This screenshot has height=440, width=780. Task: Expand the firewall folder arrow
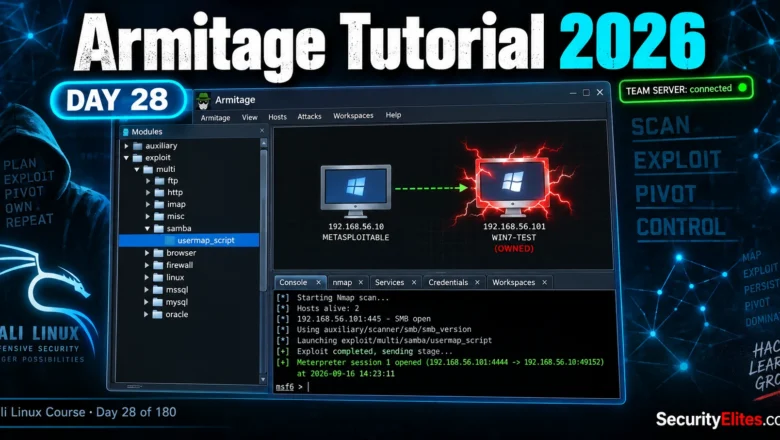coord(147,265)
